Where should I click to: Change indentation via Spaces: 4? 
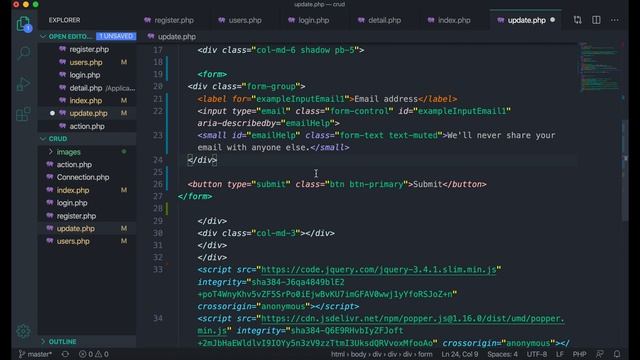tap(502, 354)
